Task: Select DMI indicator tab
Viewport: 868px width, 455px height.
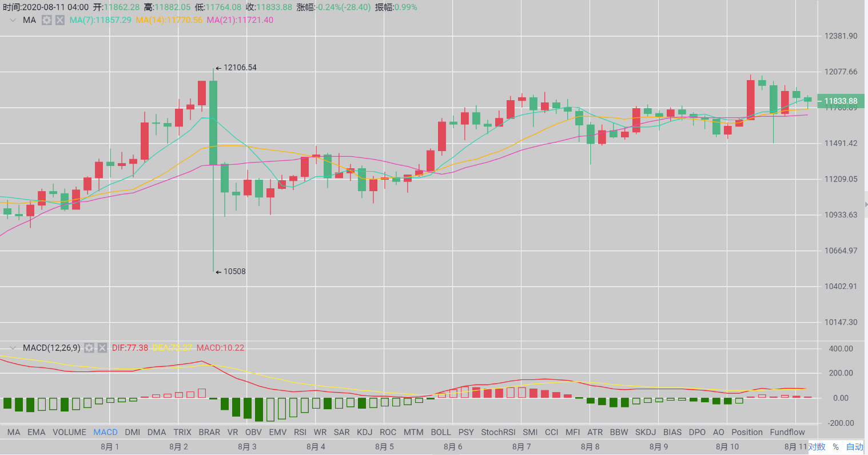Action: (x=132, y=432)
